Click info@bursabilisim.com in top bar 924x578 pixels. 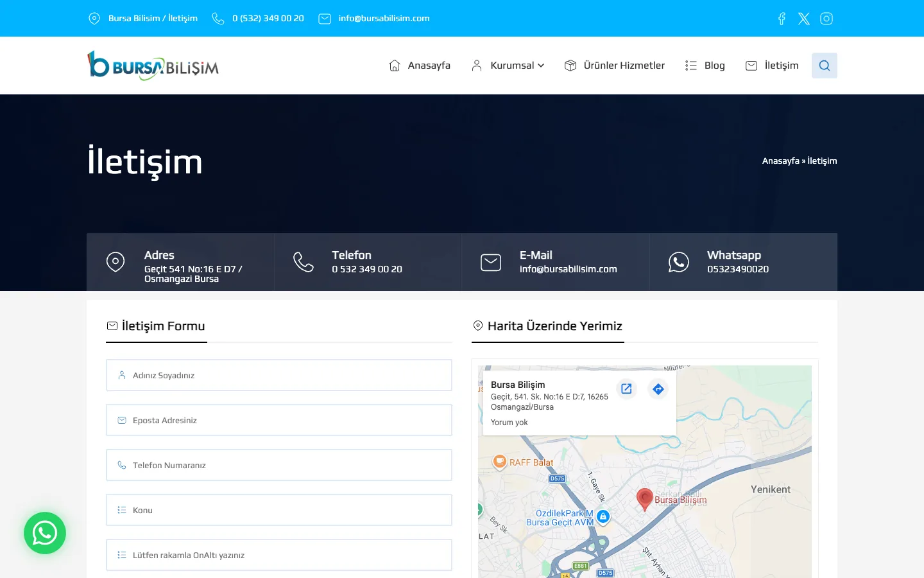click(384, 19)
